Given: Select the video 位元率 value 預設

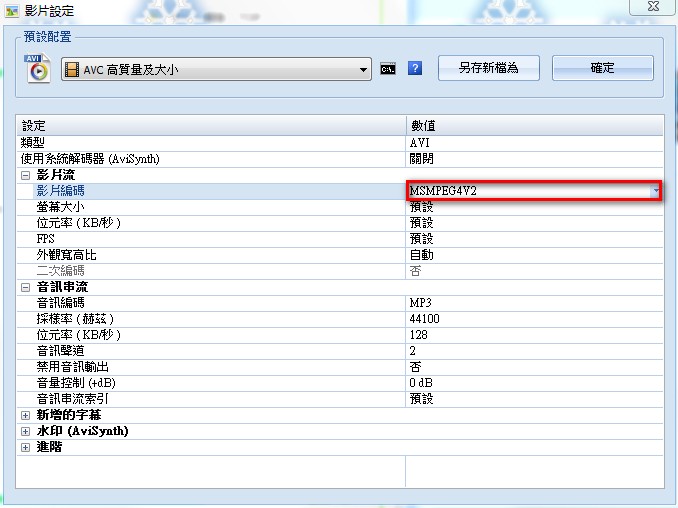Looking at the screenshot, I should [x=422, y=223].
